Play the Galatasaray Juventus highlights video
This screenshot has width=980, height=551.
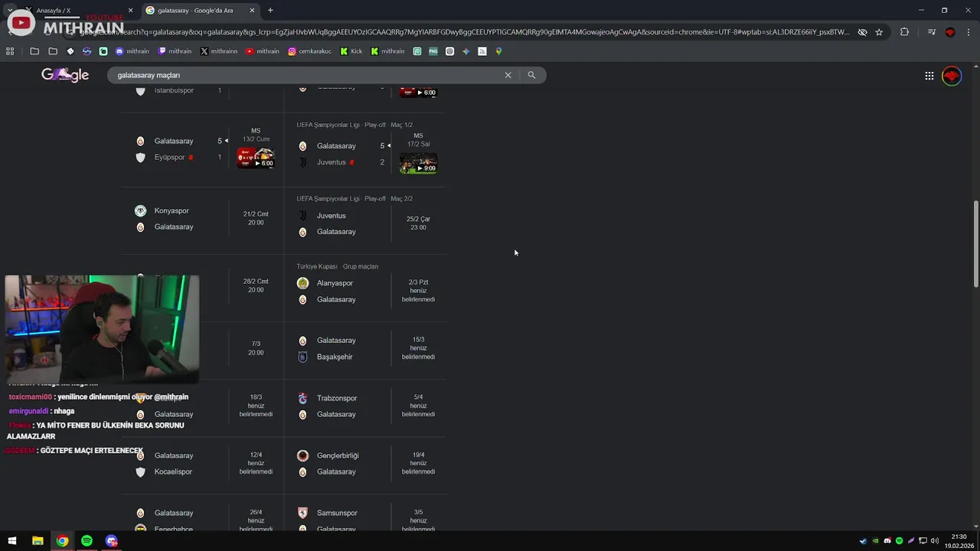pos(418,163)
